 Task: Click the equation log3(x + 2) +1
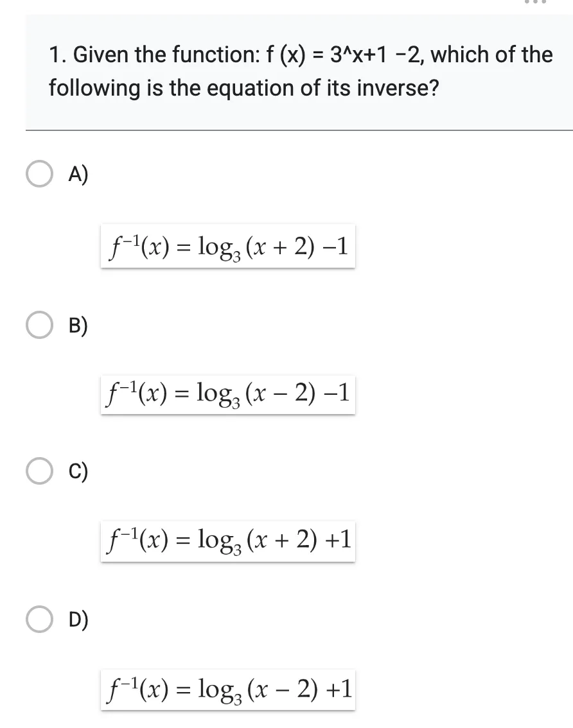coord(227,541)
